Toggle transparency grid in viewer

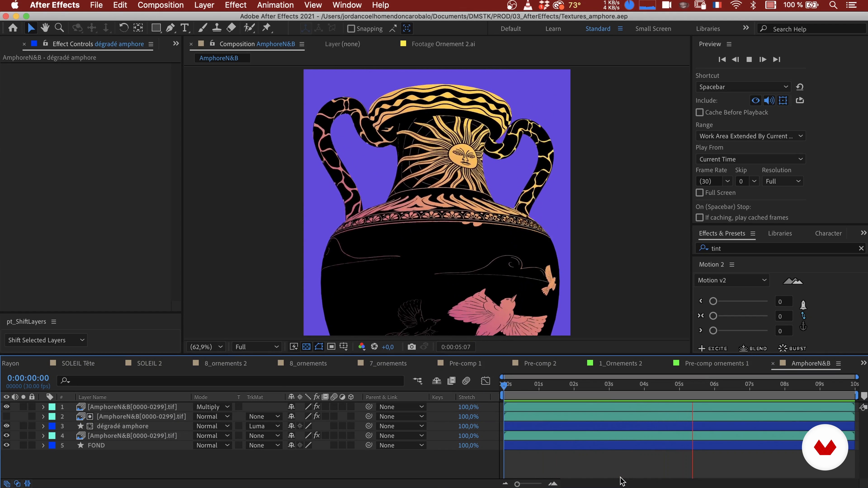pyautogui.click(x=306, y=347)
